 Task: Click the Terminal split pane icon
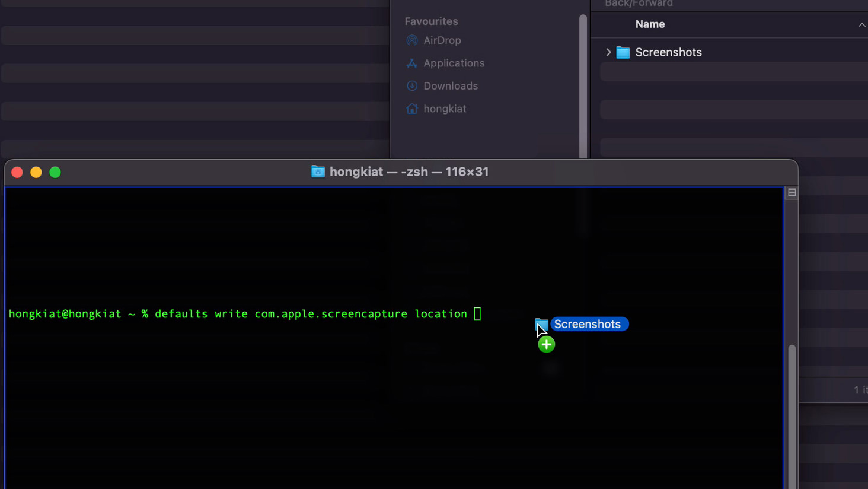(x=792, y=192)
